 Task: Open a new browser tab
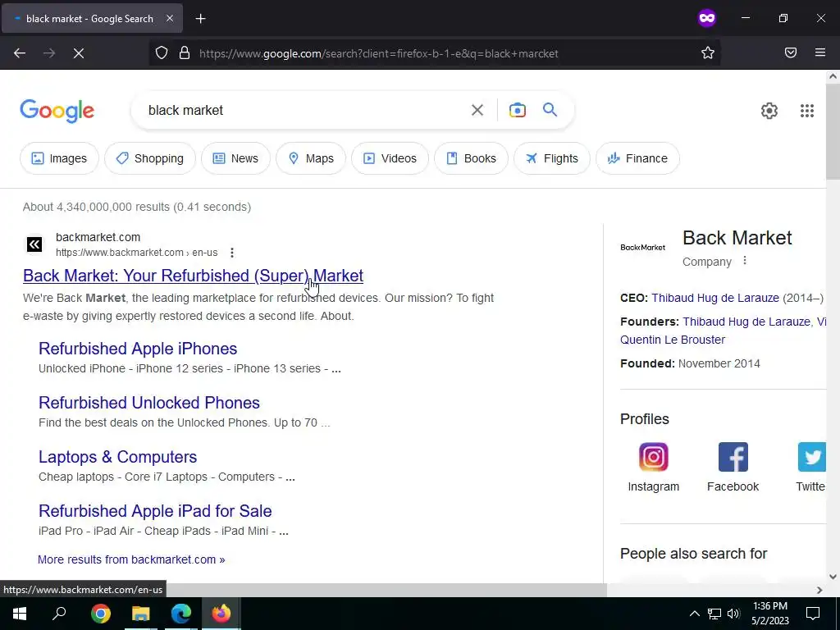click(x=200, y=19)
